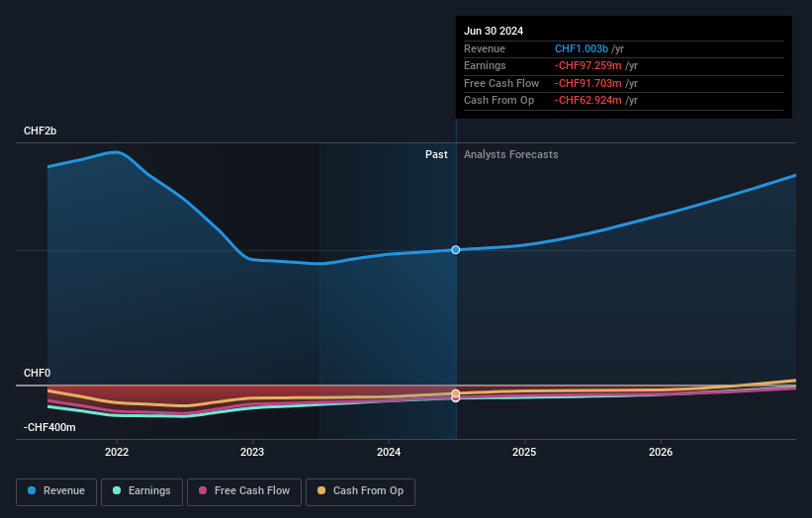Click the Free Cash Flow label in tooltip
Screen dimensions: 812x518
tap(501, 83)
